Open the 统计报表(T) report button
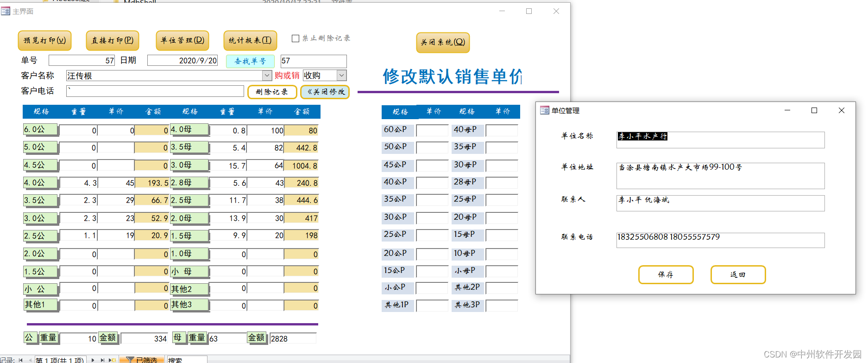The width and height of the screenshot is (868, 363). tap(250, 40)
